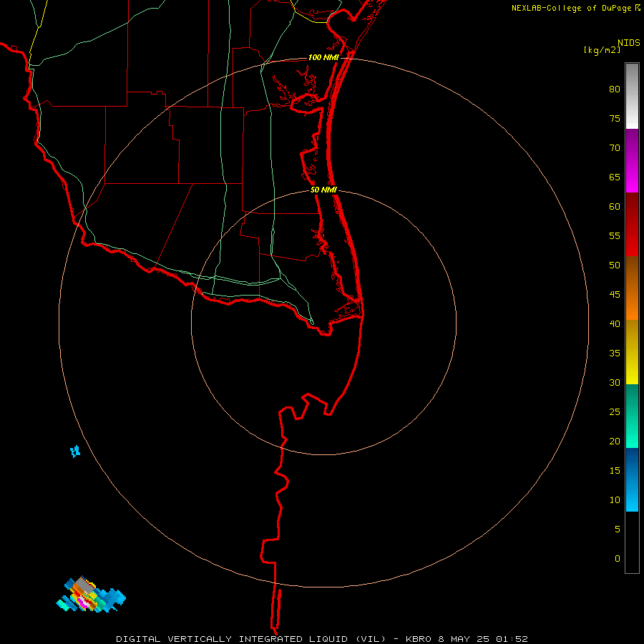Click the 65 value on the color scale
Image resolution: width=644 pixels, height=644 pixels.
615,177
